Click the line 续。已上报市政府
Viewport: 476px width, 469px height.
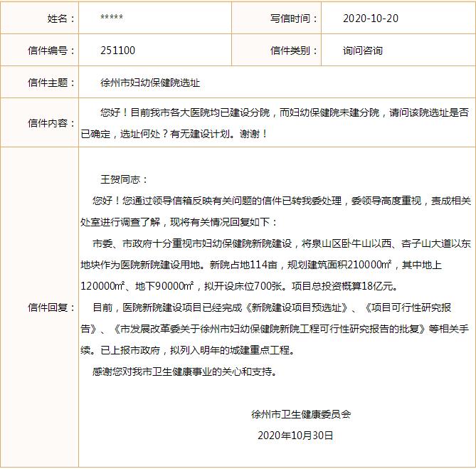(x=188, y=350)
